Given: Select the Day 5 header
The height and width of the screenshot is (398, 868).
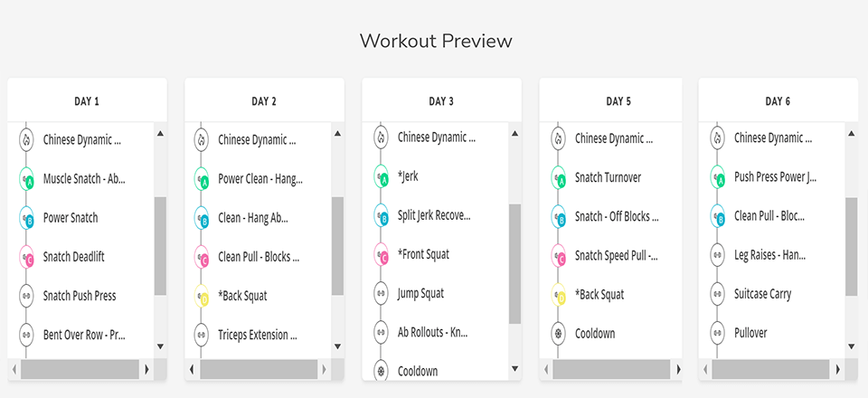Looking at the screenshot, I should 618,101.
